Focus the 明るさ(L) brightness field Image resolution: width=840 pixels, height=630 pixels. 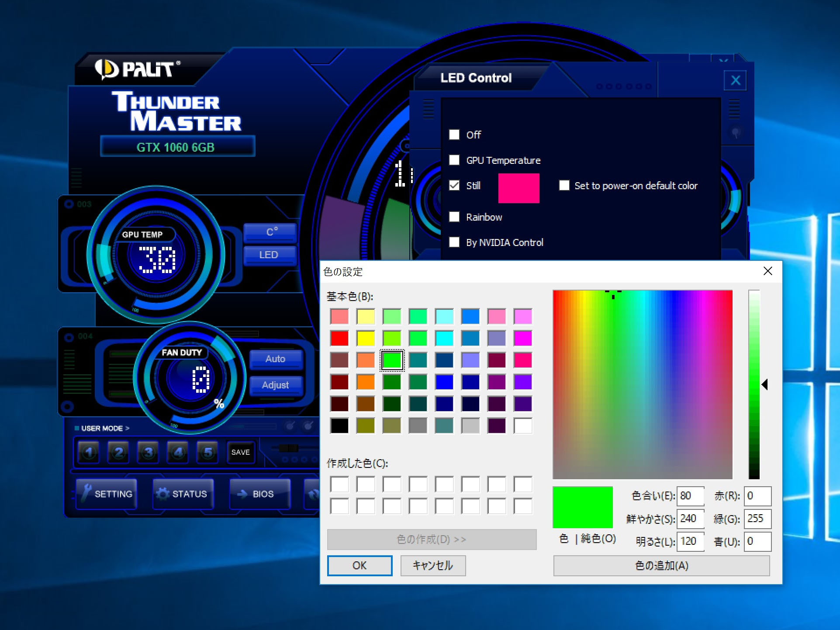(691, 541)
